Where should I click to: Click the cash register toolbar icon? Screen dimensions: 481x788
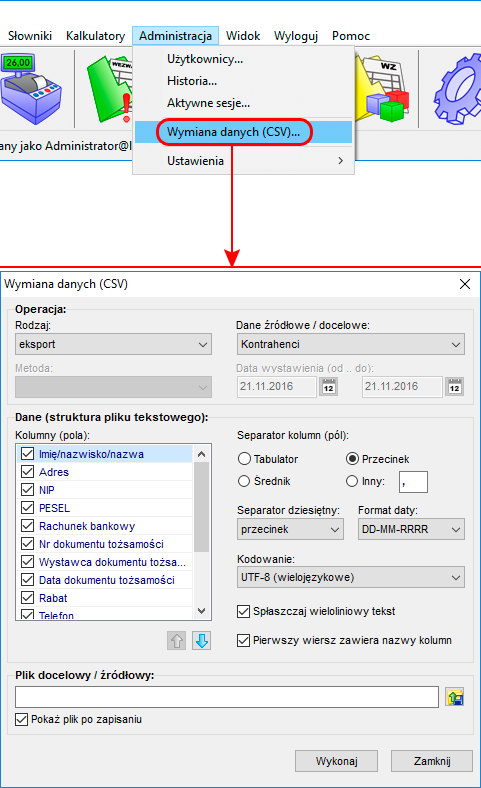point(31,88)
